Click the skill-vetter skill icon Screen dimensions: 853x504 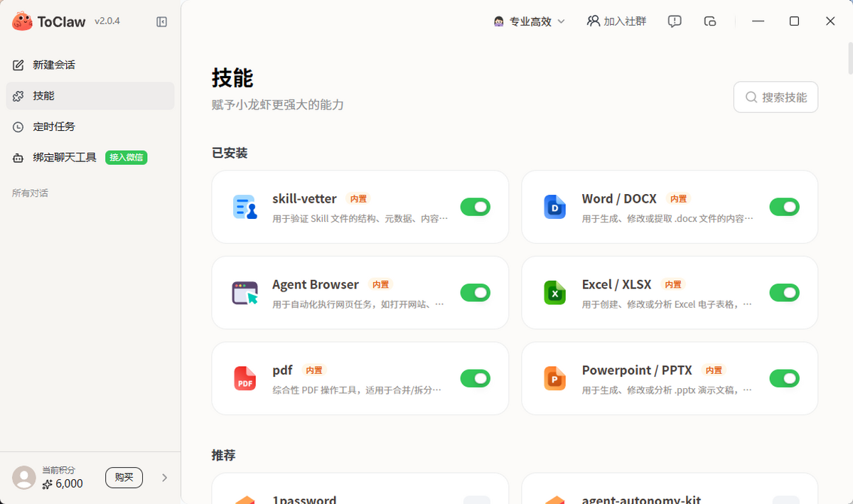[x=245, y=207]
